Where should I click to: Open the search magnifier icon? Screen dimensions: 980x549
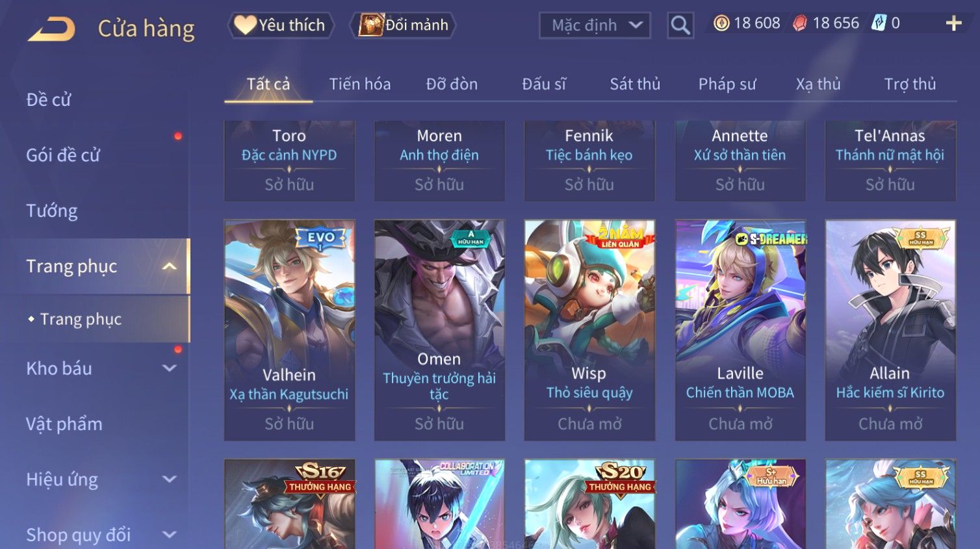(x=680, y=25)
